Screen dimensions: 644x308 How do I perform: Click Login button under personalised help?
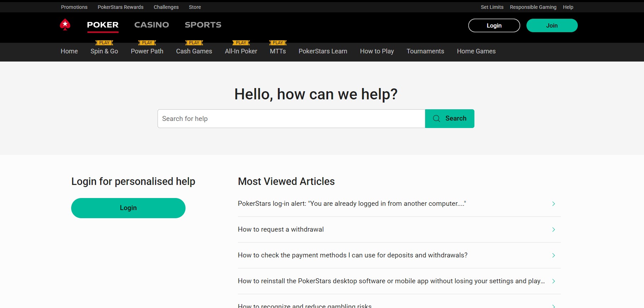tap(128, 208)
